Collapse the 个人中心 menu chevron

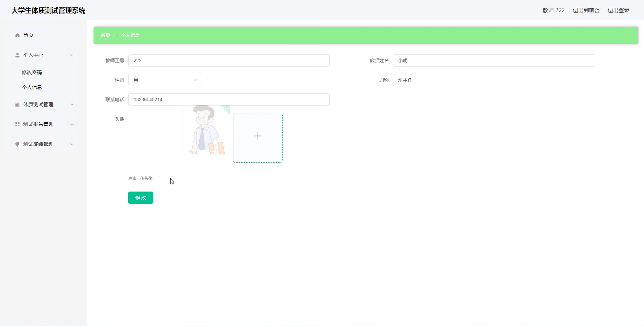coord(72,55)
